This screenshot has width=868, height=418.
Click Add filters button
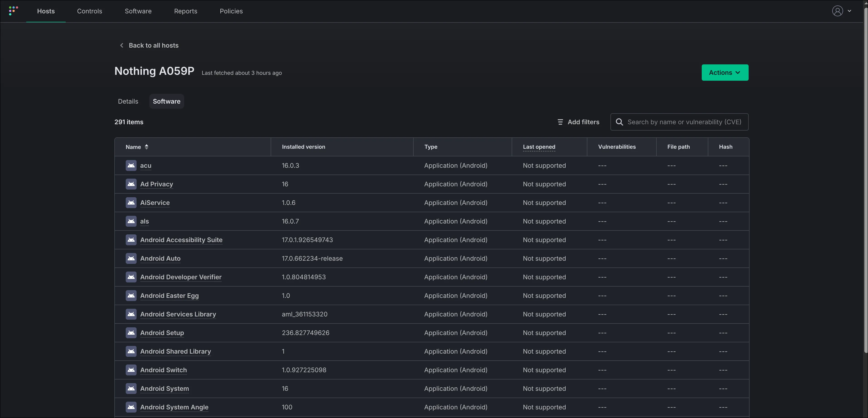[x=578, y=122]
